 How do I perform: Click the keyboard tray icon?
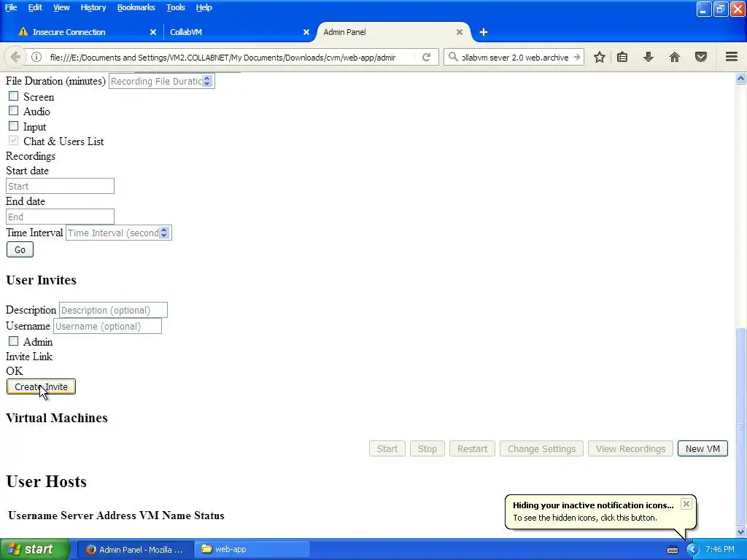pyautogui.click(x=672, y=550)
